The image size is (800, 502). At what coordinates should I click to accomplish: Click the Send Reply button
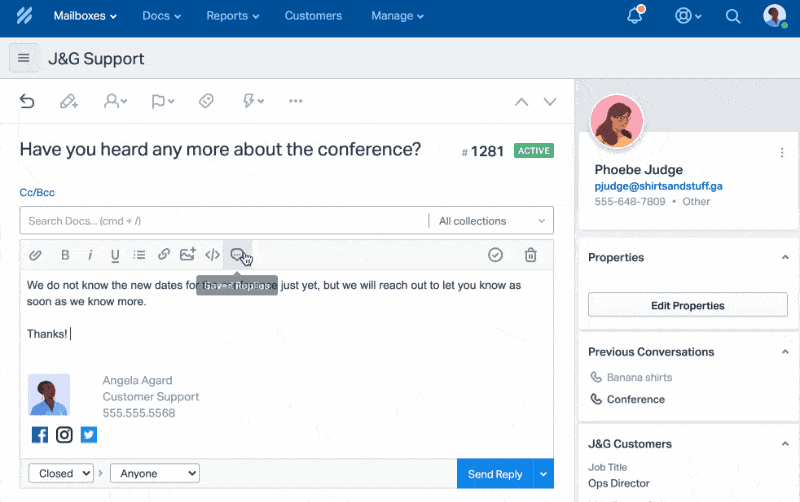(x=495, y=474)
